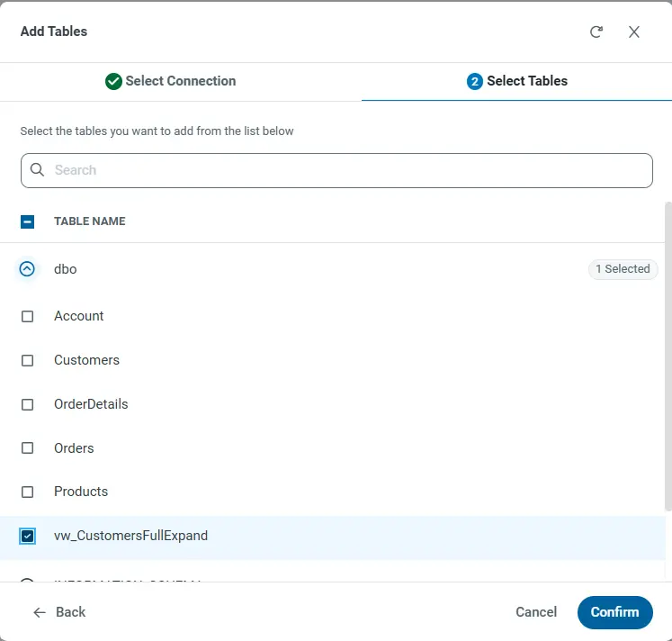
Task: Check the Account table checkbox
Action: 27,316
